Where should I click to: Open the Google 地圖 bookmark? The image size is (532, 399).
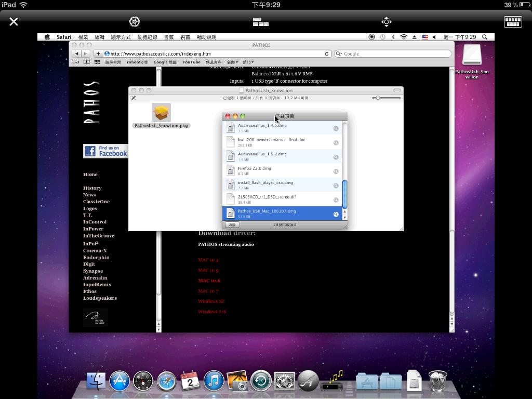[x=165, y=62]
